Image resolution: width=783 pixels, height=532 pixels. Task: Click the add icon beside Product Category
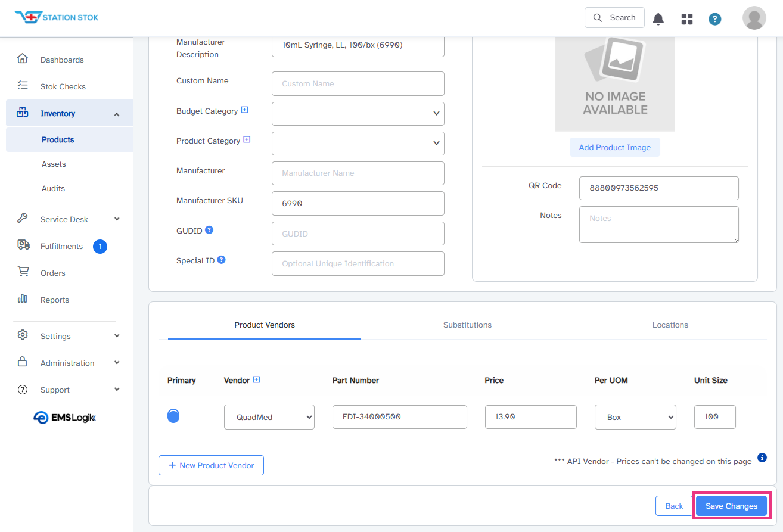[247, 140]
